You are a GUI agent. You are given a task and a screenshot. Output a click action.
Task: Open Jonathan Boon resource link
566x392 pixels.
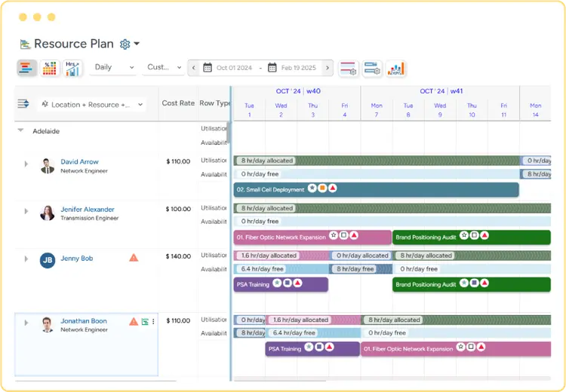pos(84,320)
